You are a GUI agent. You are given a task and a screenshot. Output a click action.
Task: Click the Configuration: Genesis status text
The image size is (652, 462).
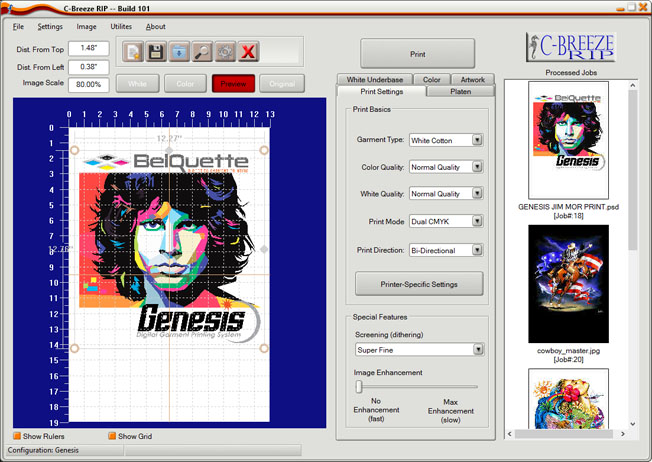pyautogui.click(x=43, y=450)
